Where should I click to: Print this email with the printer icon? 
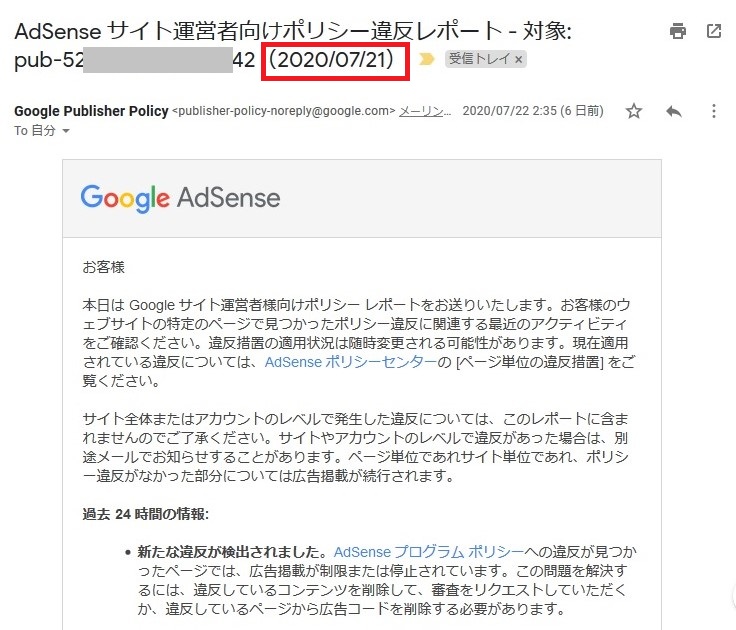tap(677, 31)
